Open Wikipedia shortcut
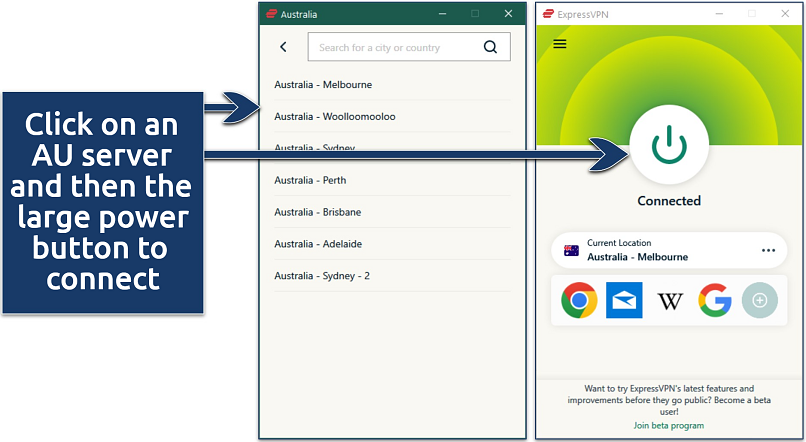 [x=670, y=301]
